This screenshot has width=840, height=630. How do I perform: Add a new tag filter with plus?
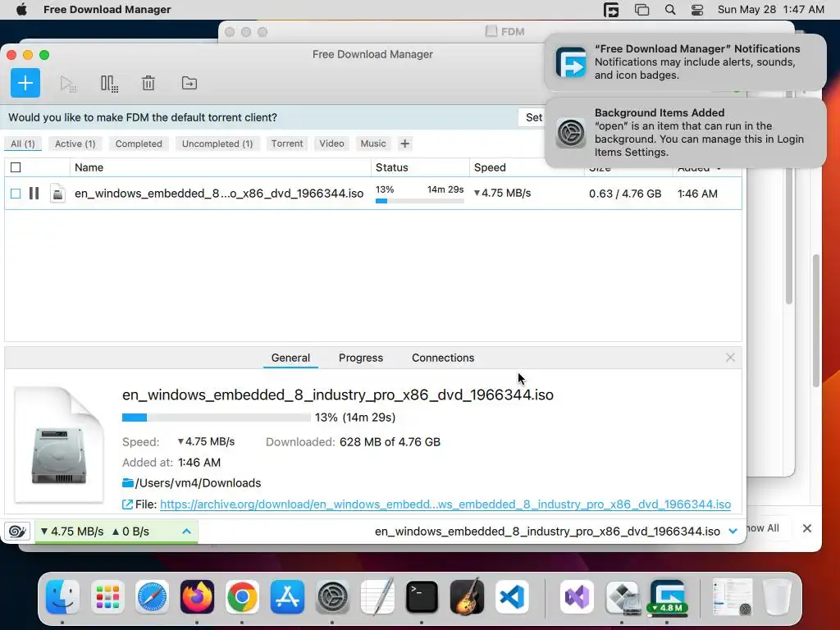[x=405, y=144]
